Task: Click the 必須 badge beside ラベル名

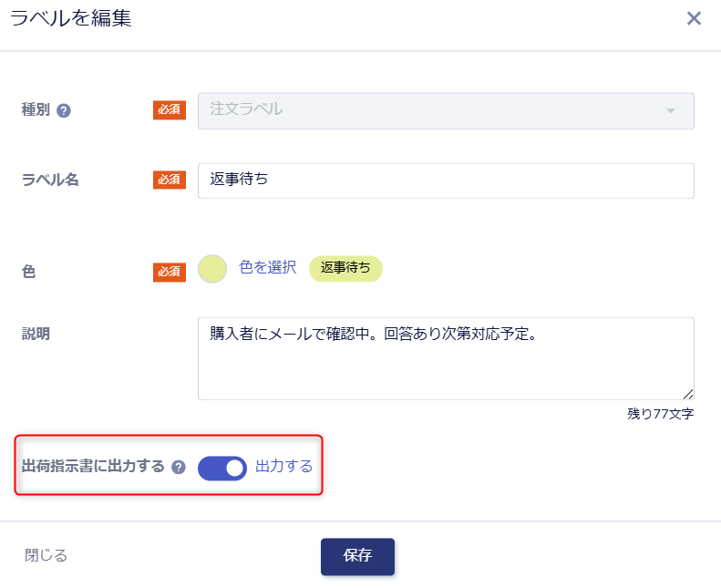Action: coord(170,180)
